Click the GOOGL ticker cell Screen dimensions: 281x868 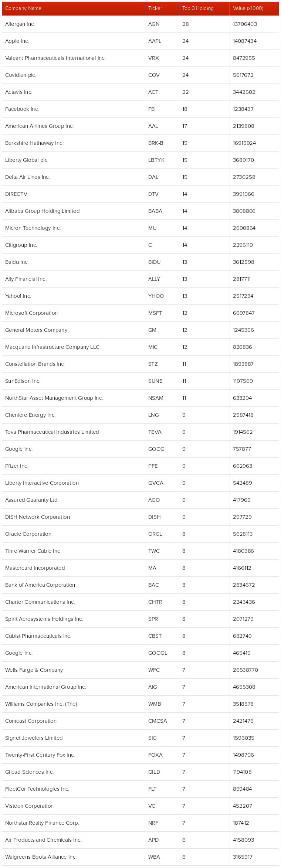pyautogui.click(x=162, y=653)
